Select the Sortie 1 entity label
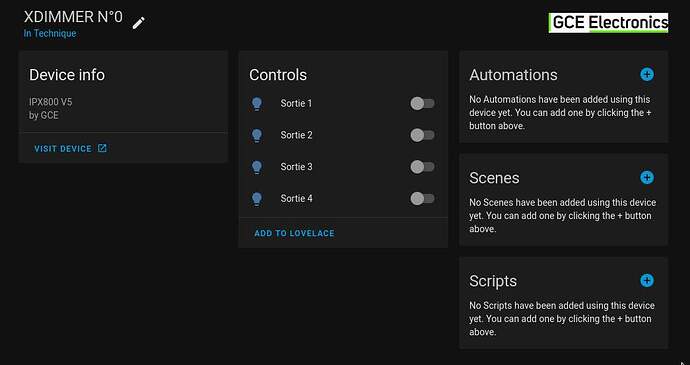Viewport: 690px width, 365px height. pos(296,103)
